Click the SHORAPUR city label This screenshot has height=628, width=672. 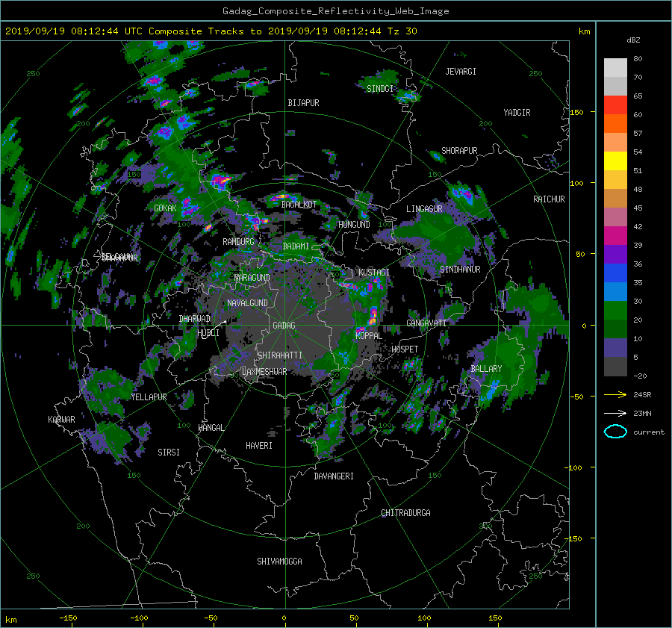[x=459, y=151]
